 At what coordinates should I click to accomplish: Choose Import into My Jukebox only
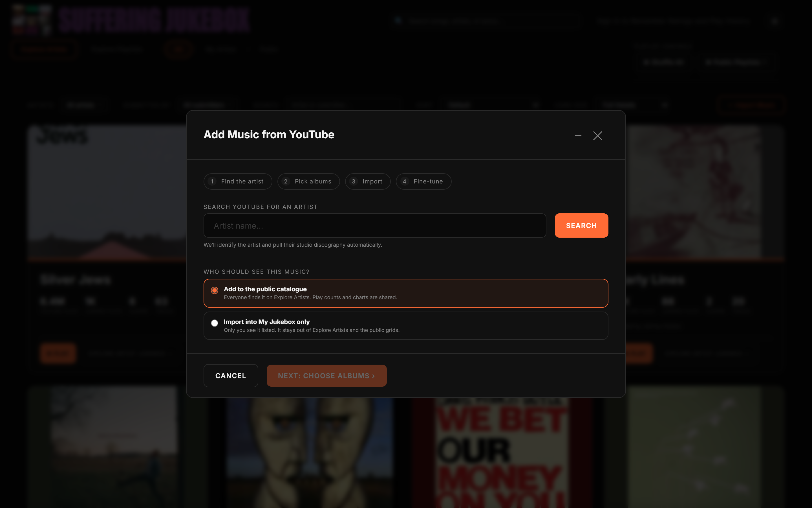coord(406,326)
